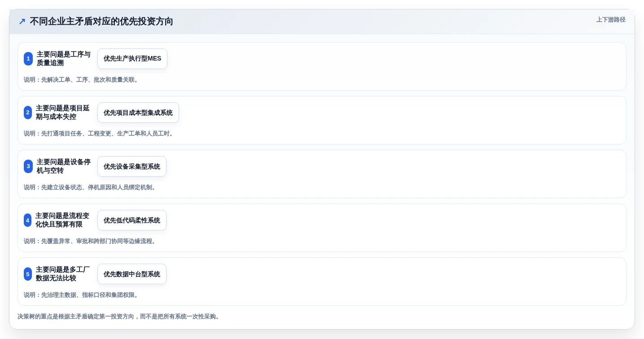Click the note 说明：先建立设备状态、停机原因
This screenshot has width=644, height=339.
[x=91, y=187]
